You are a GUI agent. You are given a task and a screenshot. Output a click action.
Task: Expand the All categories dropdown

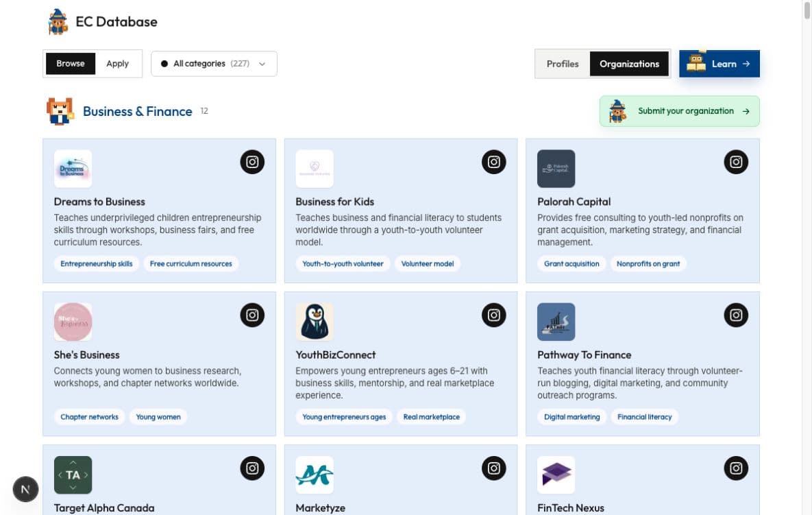[214, 64]
